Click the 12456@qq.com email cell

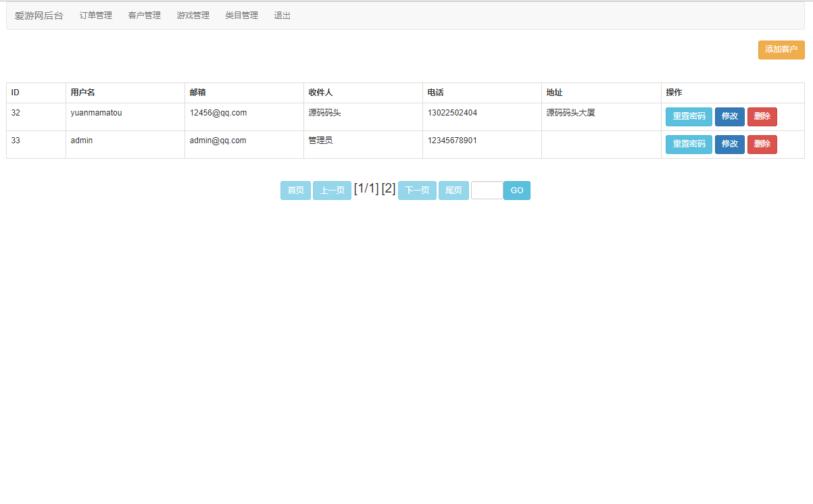tap(218, 113)
